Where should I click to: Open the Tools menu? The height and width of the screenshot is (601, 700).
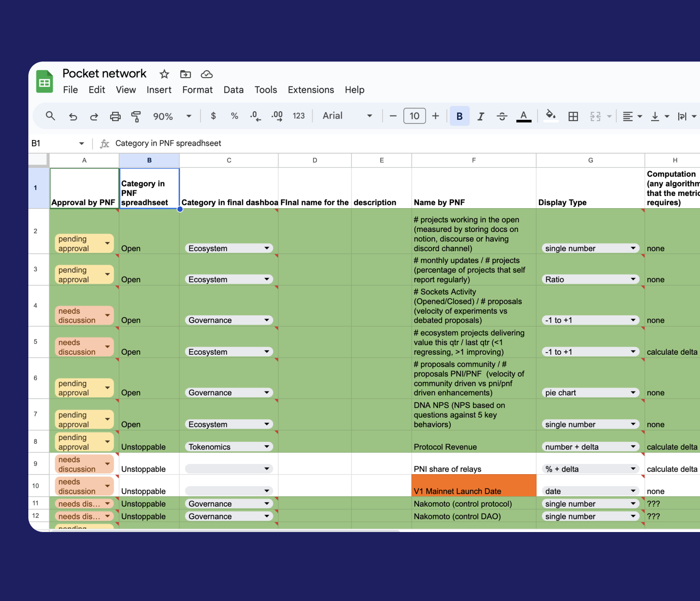(x=266, y=90)
